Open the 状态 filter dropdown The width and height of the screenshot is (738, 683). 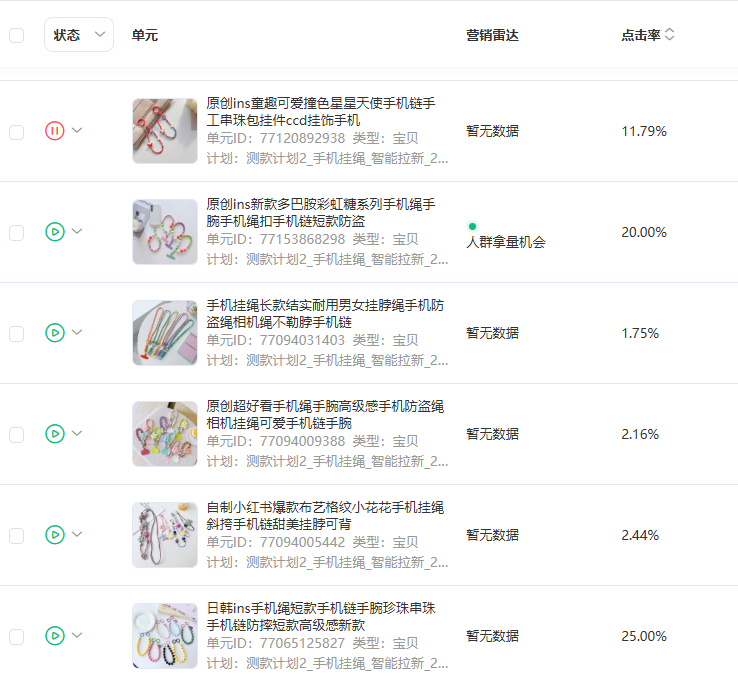(x=79, y=35)
